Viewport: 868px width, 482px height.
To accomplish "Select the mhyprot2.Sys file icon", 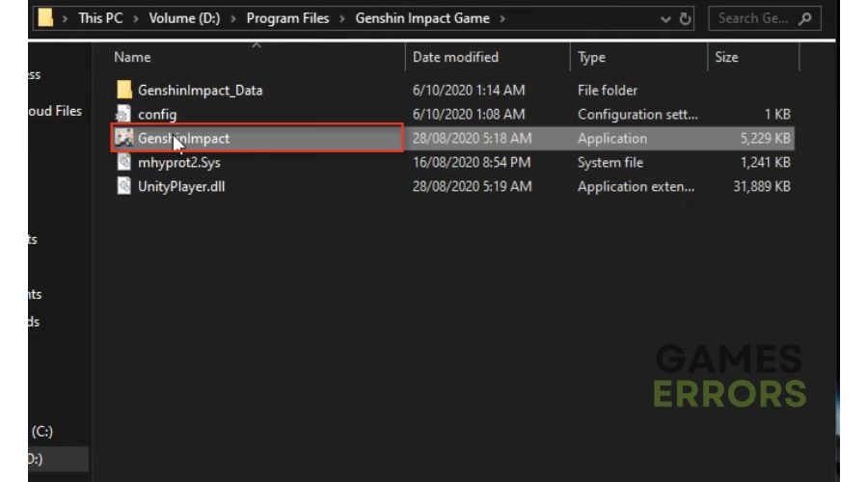I will click(x=124, y=162).
